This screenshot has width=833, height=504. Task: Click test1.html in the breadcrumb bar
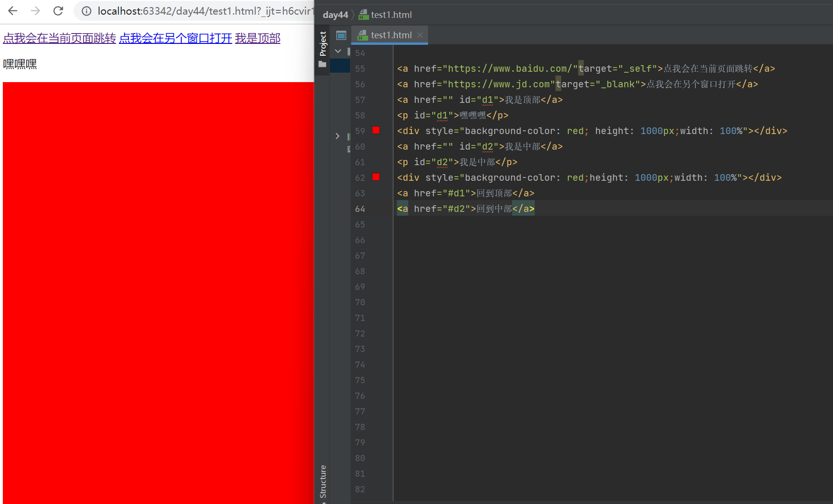386,15
